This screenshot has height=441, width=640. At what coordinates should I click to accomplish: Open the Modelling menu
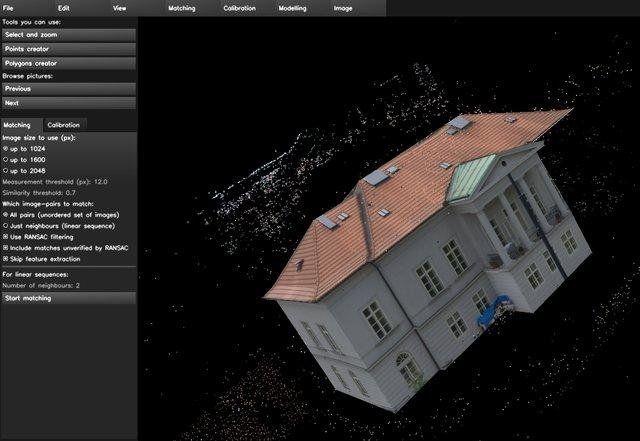pyautogui.click(x=292, y=7)
